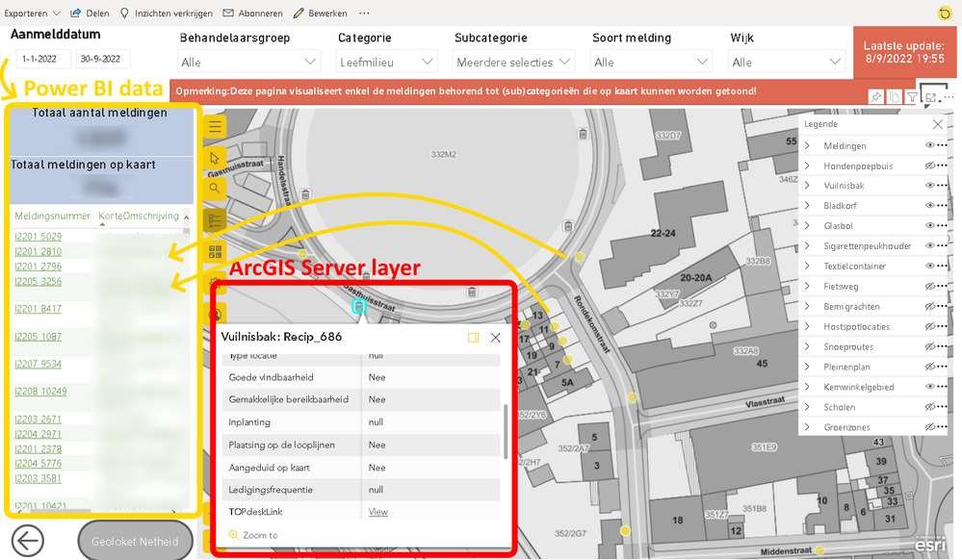The height and width of the screenshot is (560, 962).
Task: Click Delen to share the report
Action: pos(90,13)
